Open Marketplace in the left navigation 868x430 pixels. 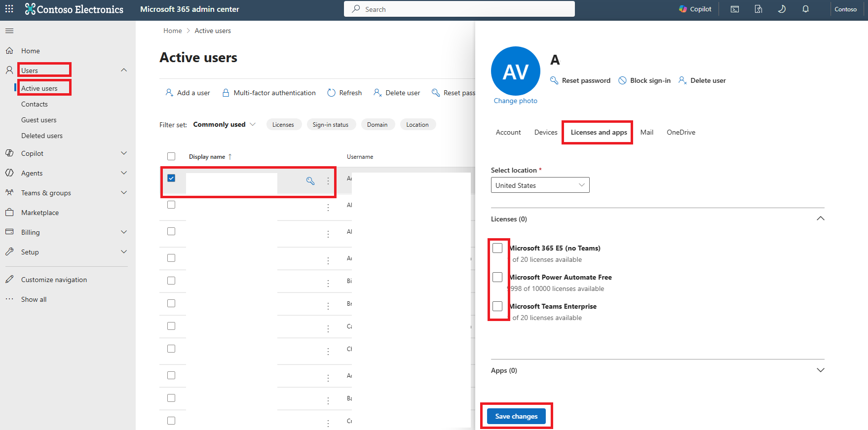[40, 213]
